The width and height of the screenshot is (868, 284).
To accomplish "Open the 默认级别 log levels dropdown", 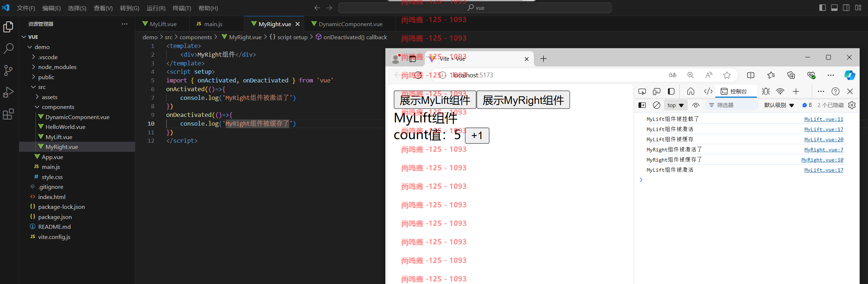I will (779, 105).
